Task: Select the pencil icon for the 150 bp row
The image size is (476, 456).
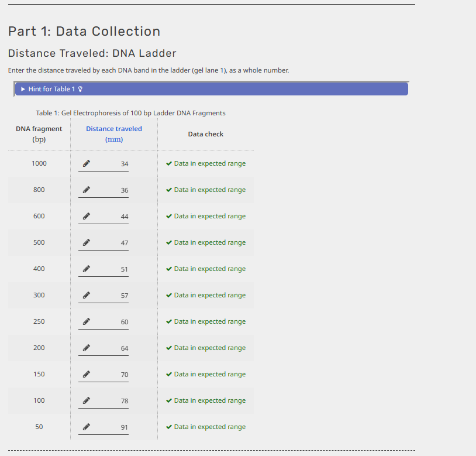Action: pyautogui.click(x=86, y=374)
